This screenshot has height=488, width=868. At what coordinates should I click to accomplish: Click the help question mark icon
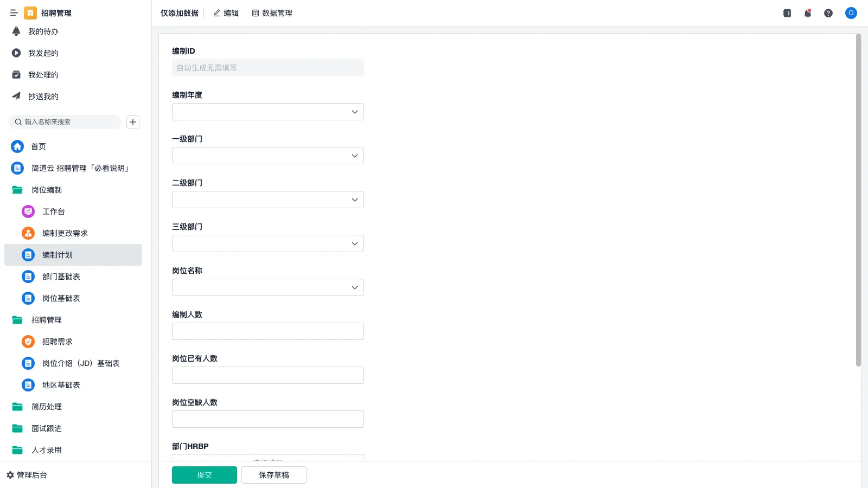coord(829,13)
